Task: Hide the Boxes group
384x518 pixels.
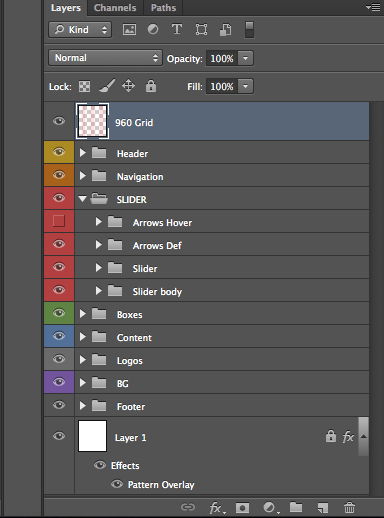Action: pyautogui.click(x=59, y=313)
